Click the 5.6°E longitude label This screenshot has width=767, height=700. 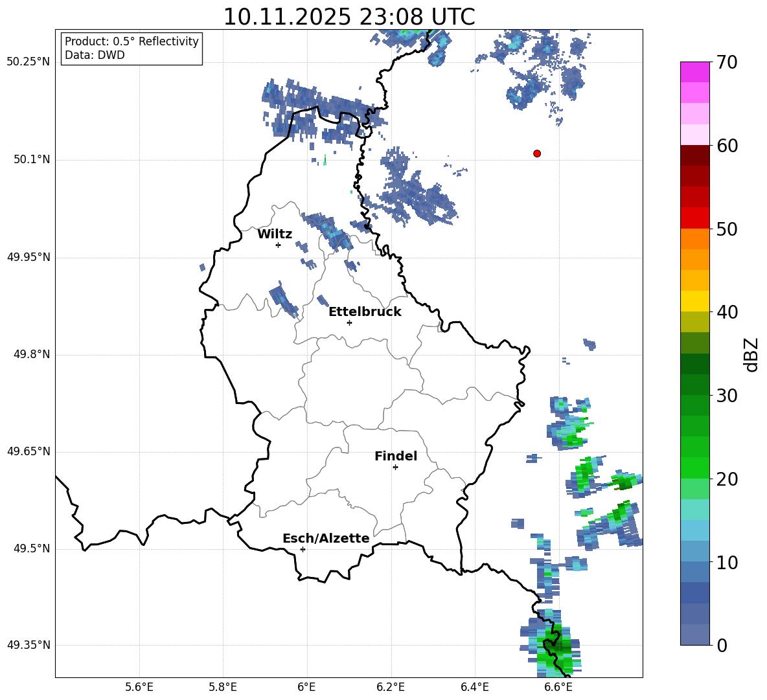pos(139,687)
